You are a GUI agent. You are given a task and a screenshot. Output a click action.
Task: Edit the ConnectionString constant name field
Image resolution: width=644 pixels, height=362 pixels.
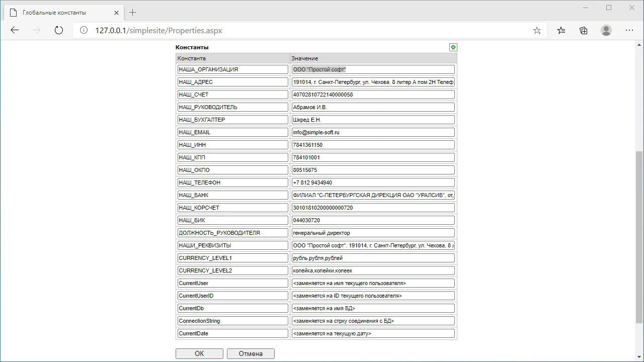(x=232, y=321)
